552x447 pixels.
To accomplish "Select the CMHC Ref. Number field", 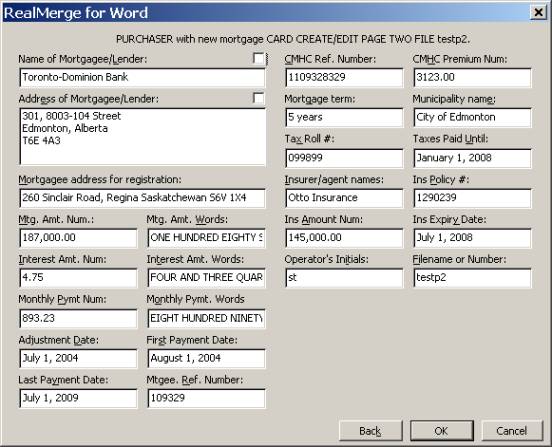I will [x=344, y=77].
